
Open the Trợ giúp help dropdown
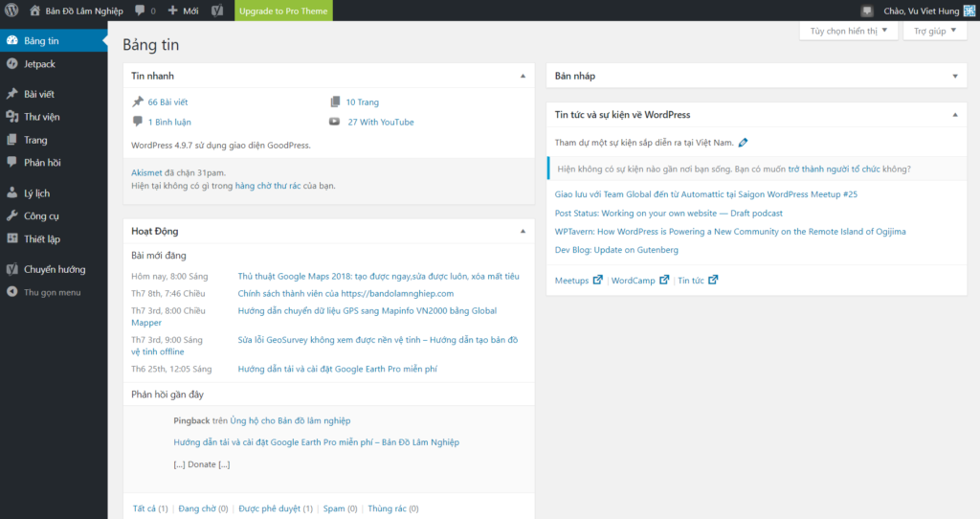point(935,31)
